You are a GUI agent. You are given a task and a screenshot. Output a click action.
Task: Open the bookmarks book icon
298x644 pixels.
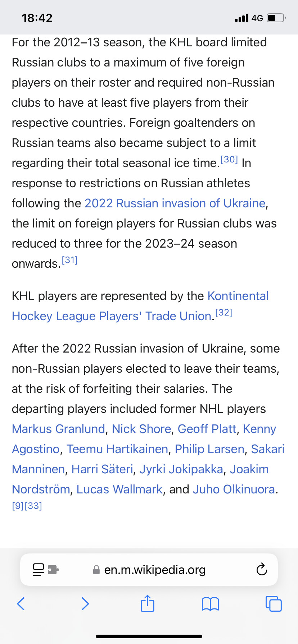(x=210, y=604)
